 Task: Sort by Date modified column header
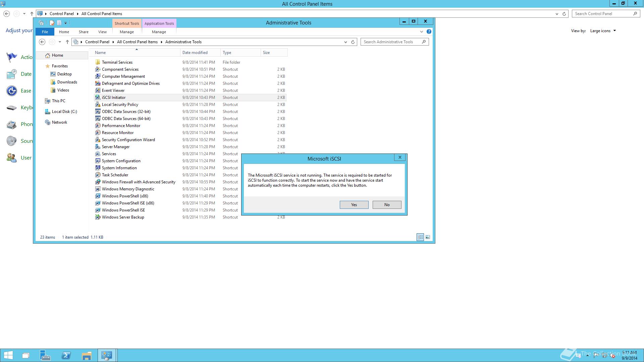pos(200,52)
